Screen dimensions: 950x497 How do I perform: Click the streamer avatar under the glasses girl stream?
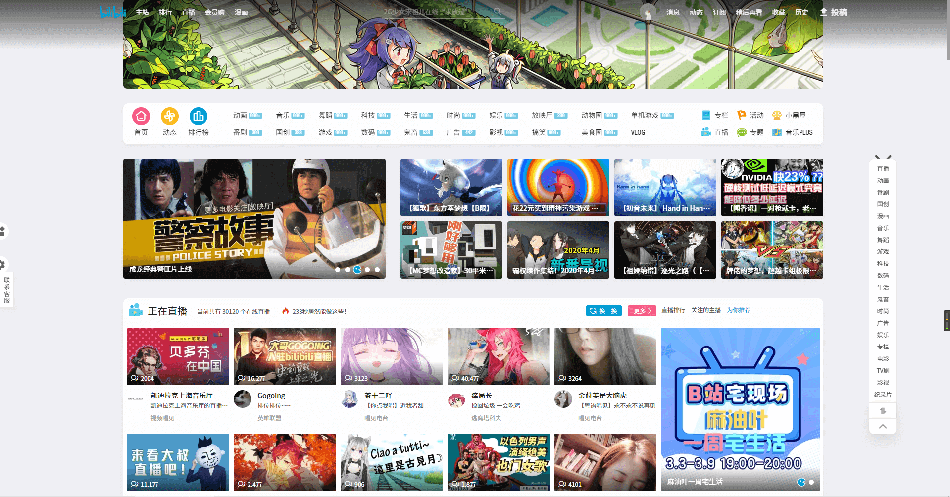563,399
